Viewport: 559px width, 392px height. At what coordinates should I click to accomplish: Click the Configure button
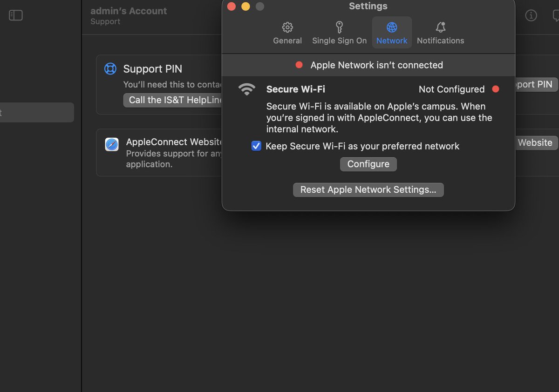368,164
